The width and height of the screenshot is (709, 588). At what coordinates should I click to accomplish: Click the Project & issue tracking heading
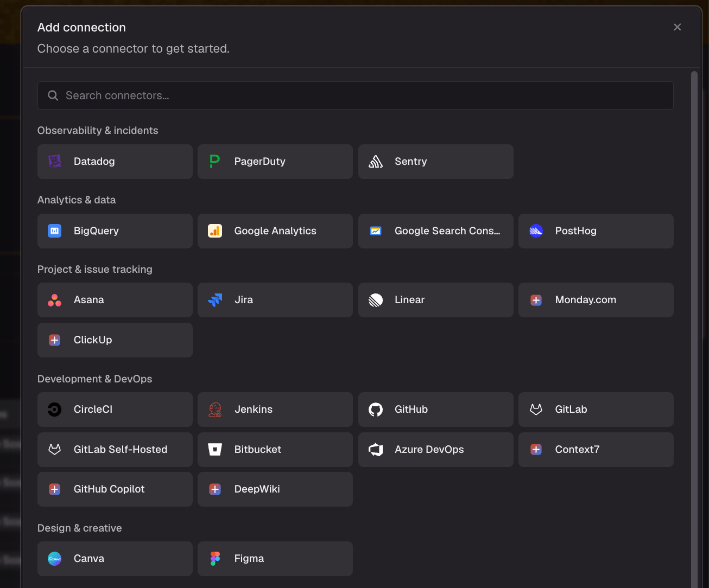pyautogui.click(x=95, y=270)
